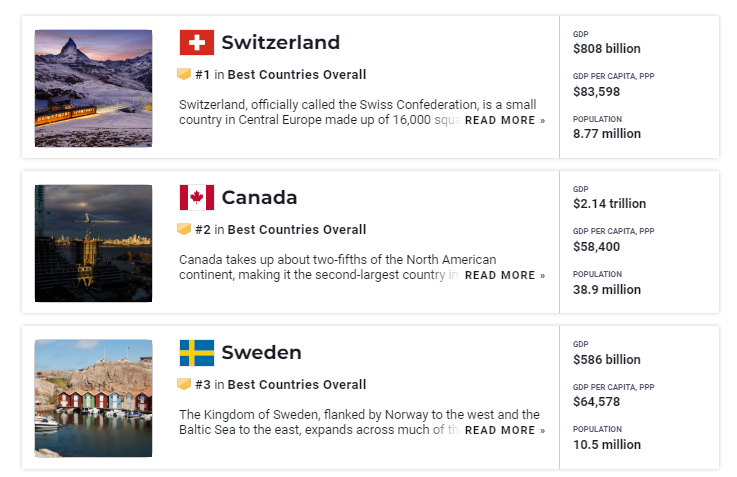Open the Canada country title link
737x477 pixels.
[259, 198]
